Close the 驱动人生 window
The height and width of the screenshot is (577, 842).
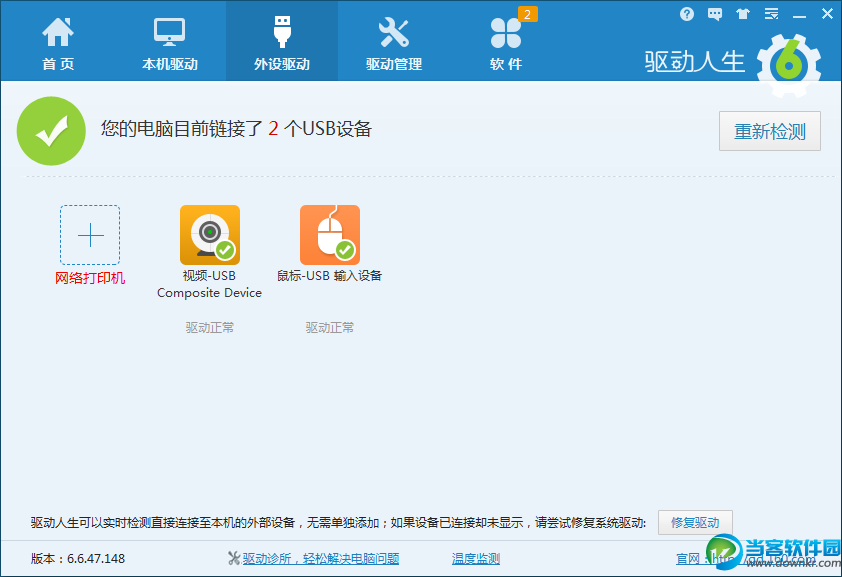828,14
